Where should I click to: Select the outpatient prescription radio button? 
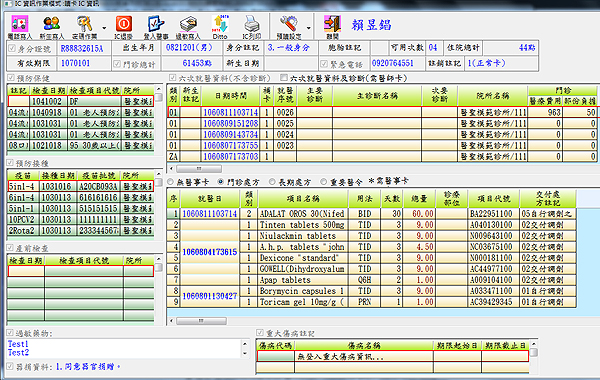(220, 181)
